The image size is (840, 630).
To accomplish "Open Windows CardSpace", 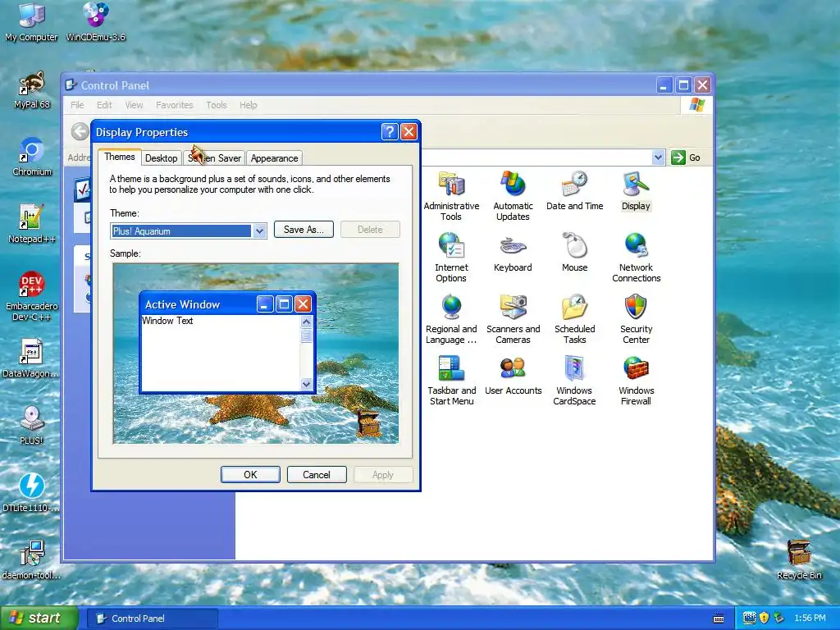I will tap(574, 381).
